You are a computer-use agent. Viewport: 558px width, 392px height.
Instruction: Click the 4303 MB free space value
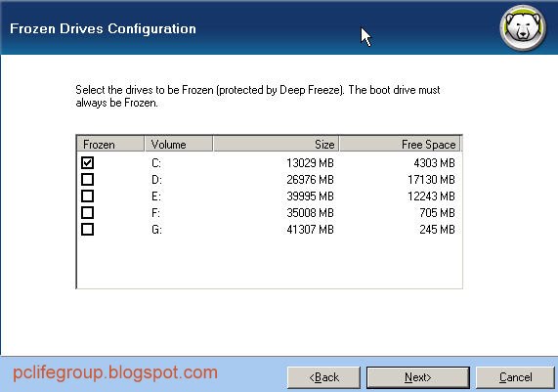click(x=434, y=163)
